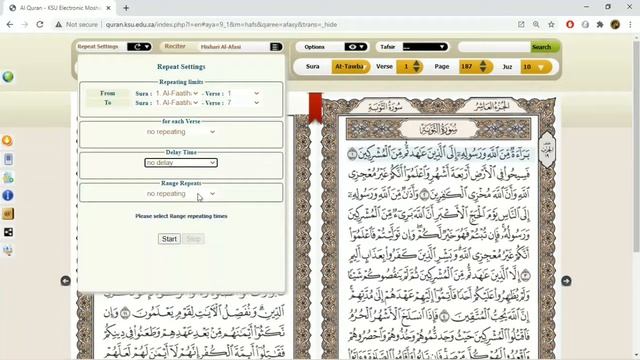Viewport: 640px width, 360px height.
Task: Open the Repeat Settings dropdown button
Action: [139, 47]
